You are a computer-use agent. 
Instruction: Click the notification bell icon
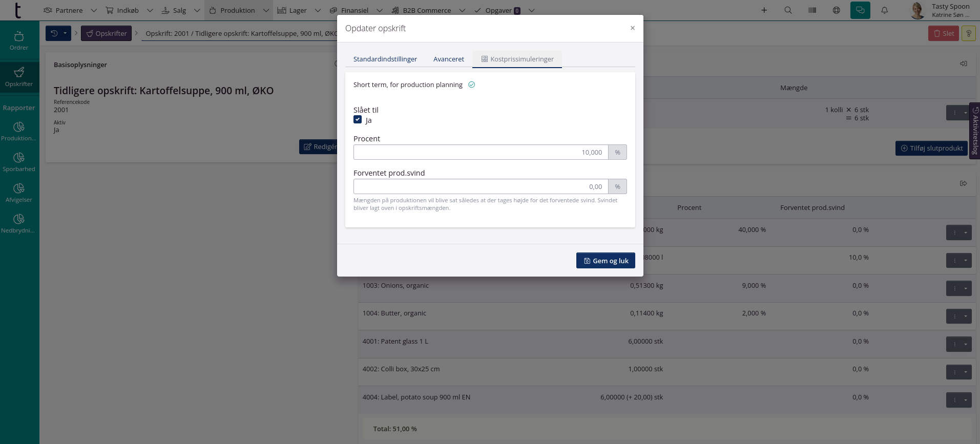(884, 10)
